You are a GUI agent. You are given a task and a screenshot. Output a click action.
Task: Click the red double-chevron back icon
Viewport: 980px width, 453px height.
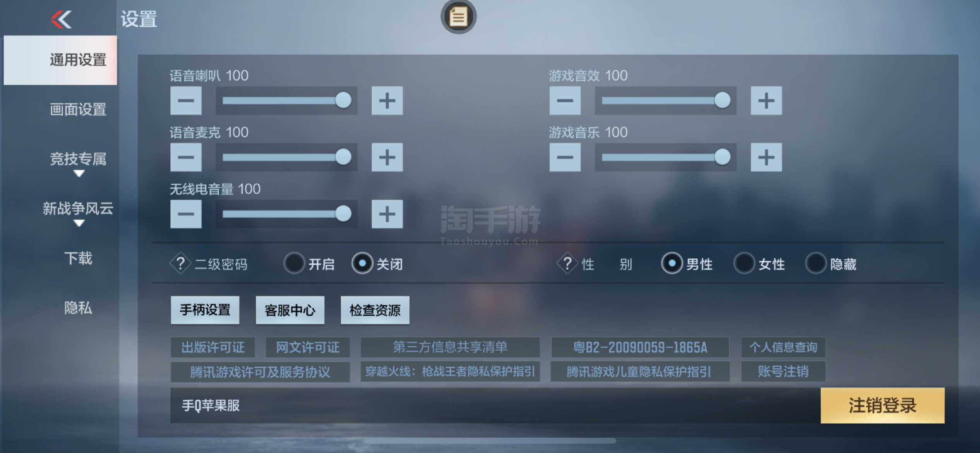click(61, 19)
